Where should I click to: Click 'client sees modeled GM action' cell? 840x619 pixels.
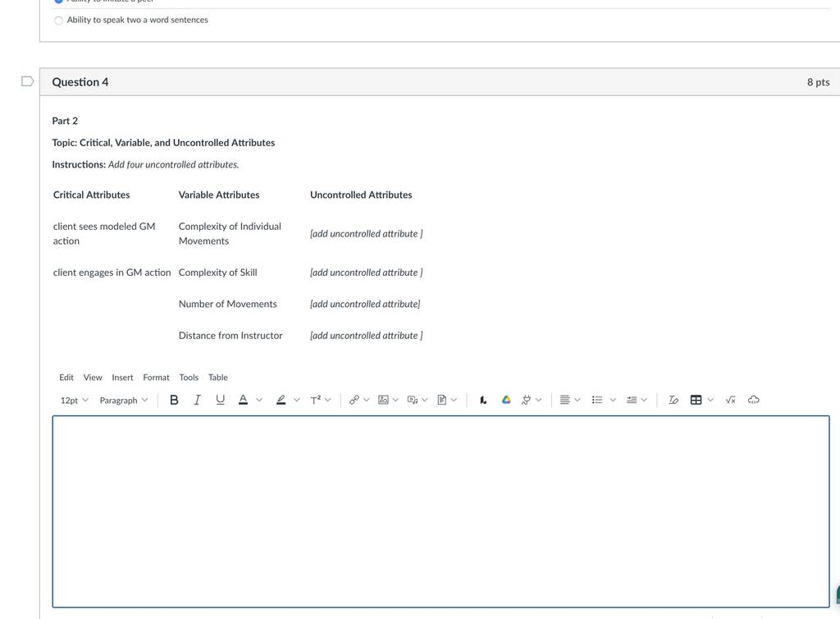coord(104,234)
